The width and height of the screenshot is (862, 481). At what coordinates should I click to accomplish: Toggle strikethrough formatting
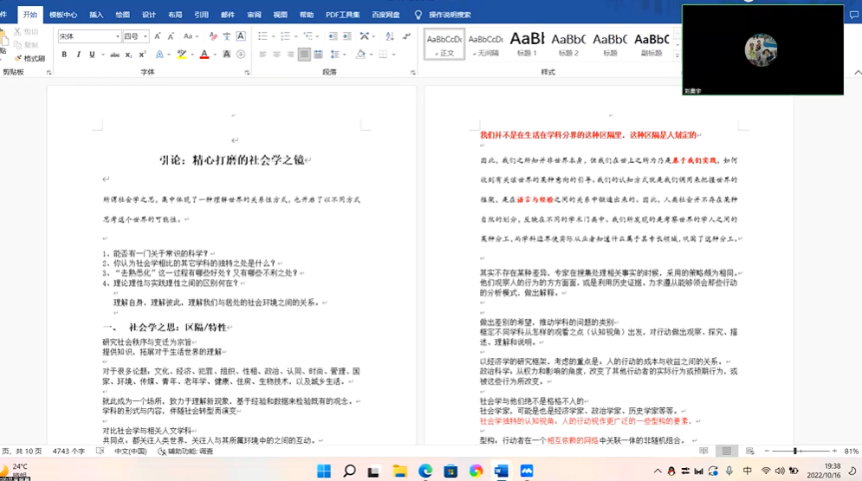pos(114,54)
